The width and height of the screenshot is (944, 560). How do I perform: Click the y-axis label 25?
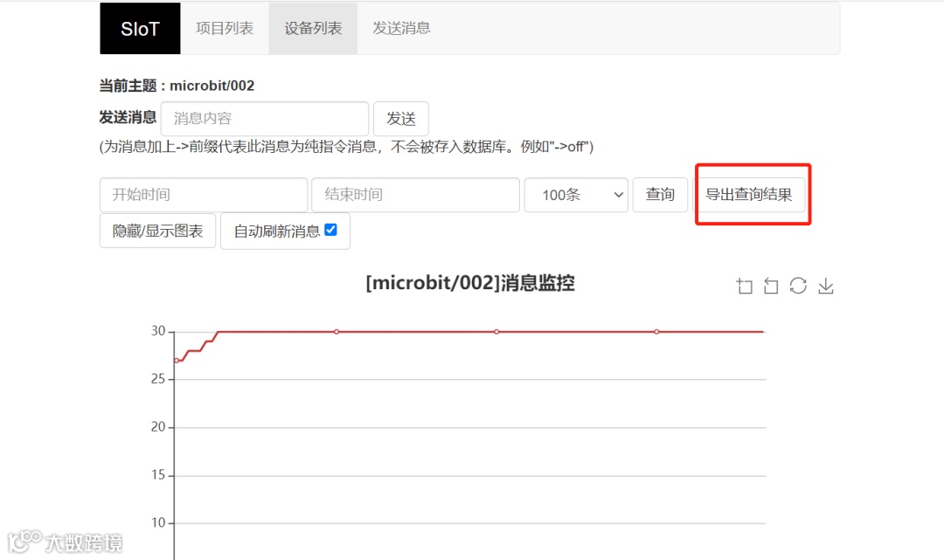[157, 379]
